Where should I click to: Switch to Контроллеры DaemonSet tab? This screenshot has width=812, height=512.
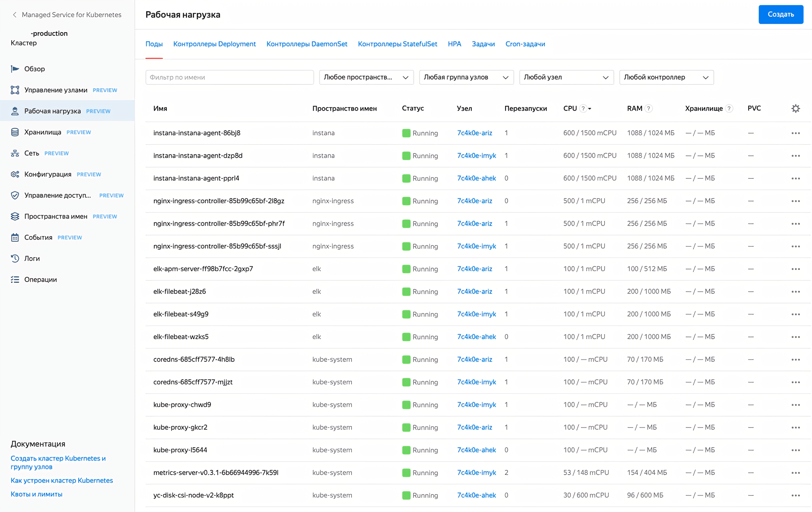[x=307, y=44]
